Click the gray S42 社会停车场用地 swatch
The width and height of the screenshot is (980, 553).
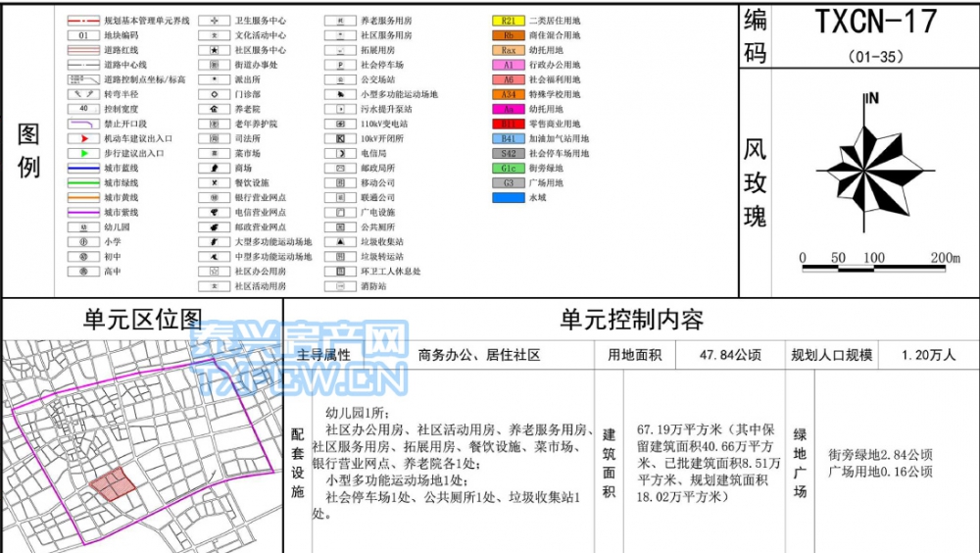point(509,153)
